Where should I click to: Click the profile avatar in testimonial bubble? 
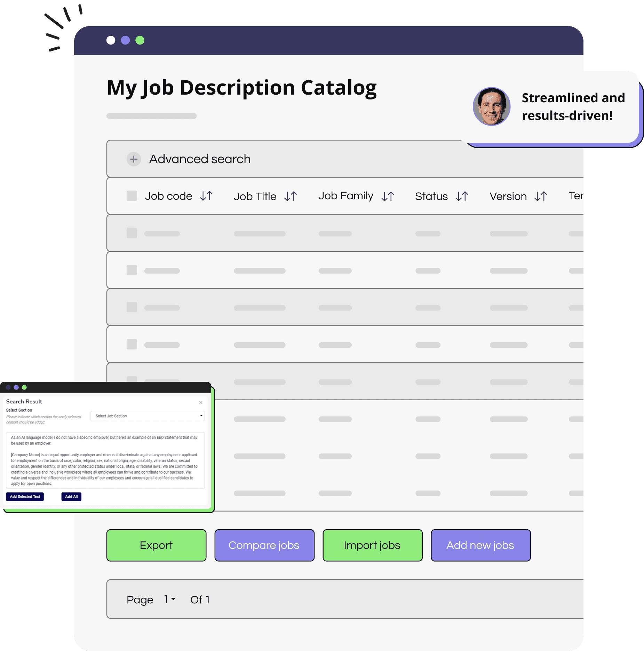tap(491, 106)
